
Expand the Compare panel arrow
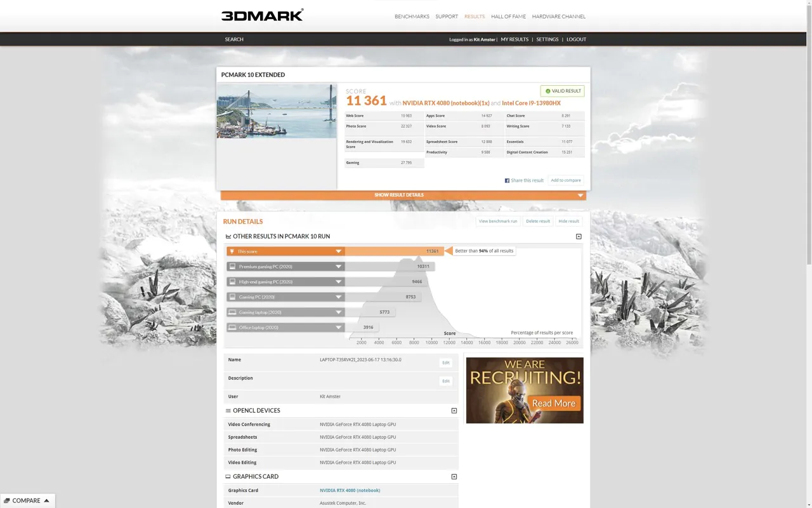[46, 501]
